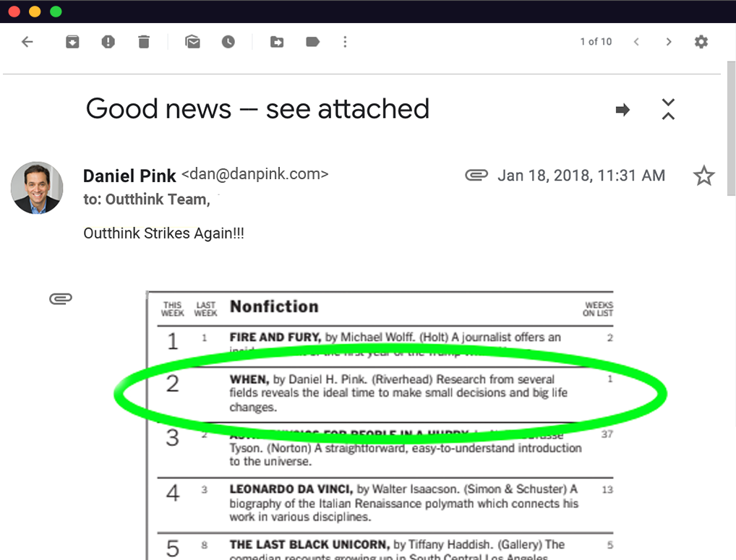736x560 pixels.
Task: Click the address dan@danpink.com
Action: click(255, 174)
